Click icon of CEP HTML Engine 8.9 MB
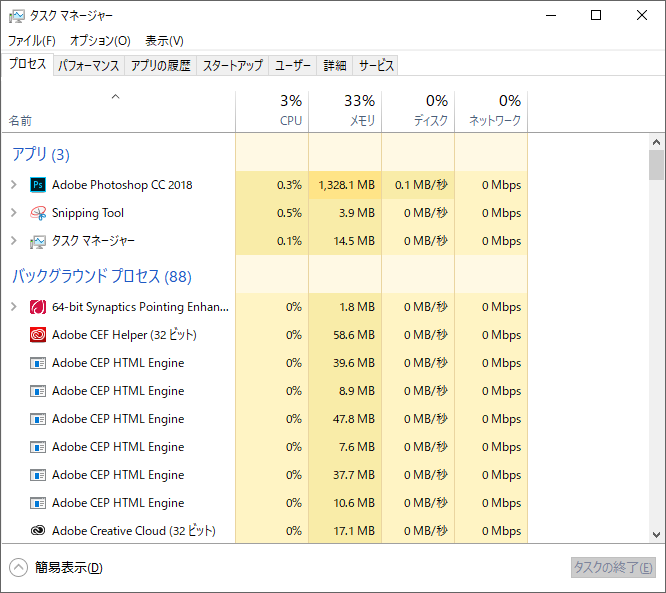 click(x=38, y=391)
